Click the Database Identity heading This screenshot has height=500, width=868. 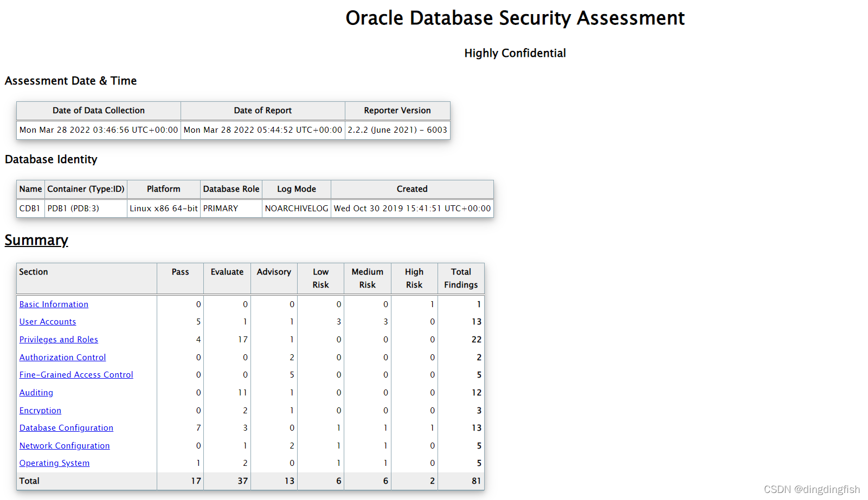(51, 159)
